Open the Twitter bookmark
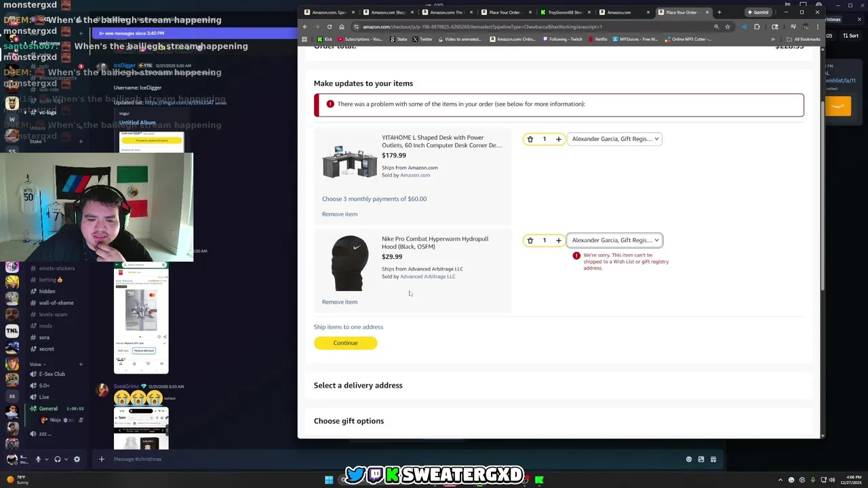 point(422,39)
